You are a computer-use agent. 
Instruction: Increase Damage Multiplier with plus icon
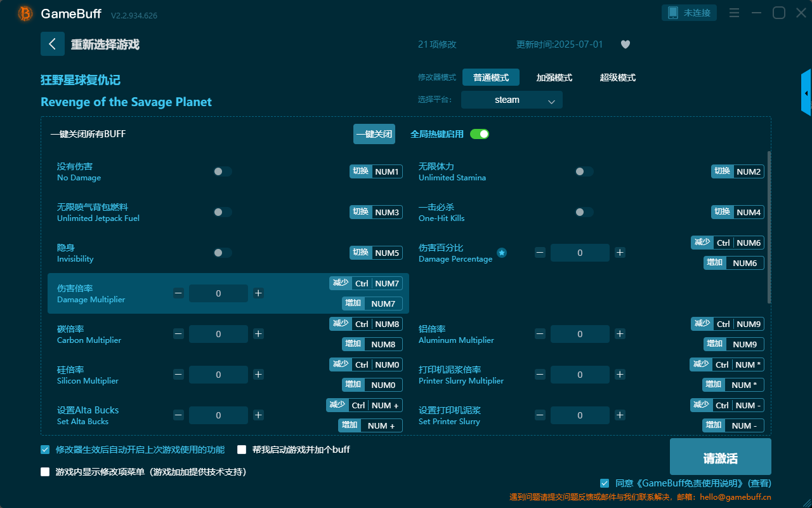point(258,293)
